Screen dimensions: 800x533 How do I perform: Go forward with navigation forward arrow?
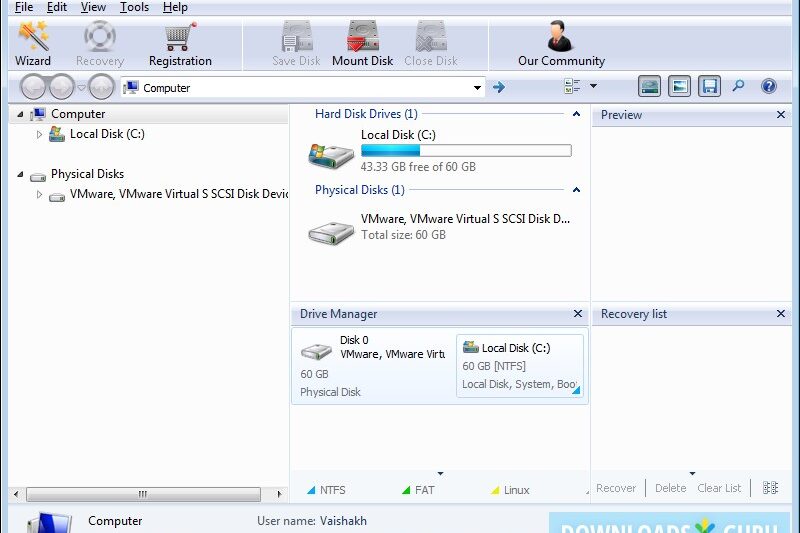pyautogui.click(x=62, y=87)
